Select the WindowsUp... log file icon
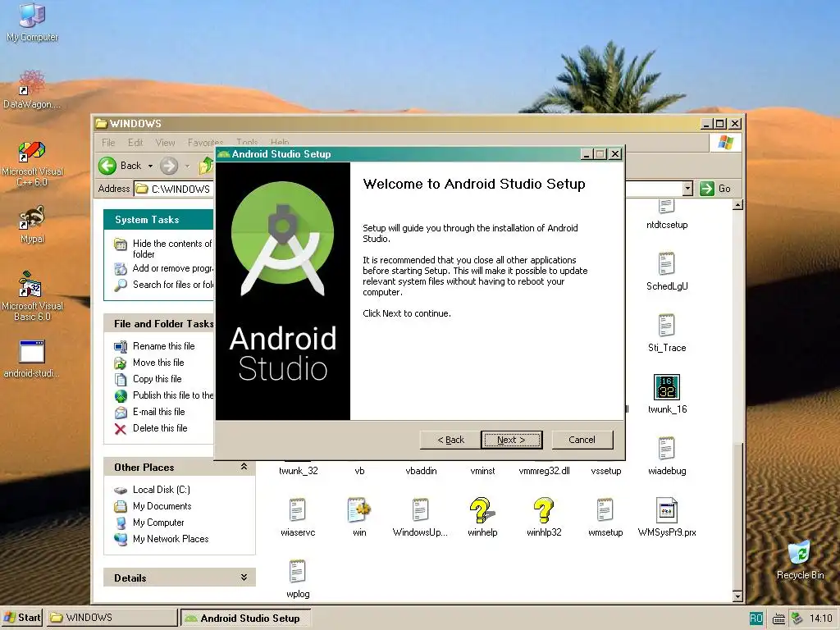 (x=420, y=518)
